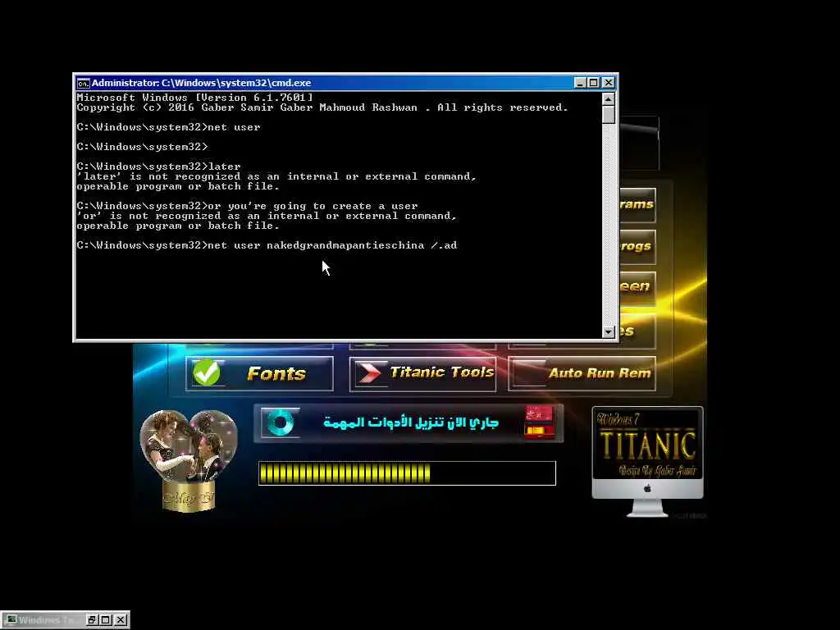
Task: Minimize the cmd.exe window
Action: 580,83
